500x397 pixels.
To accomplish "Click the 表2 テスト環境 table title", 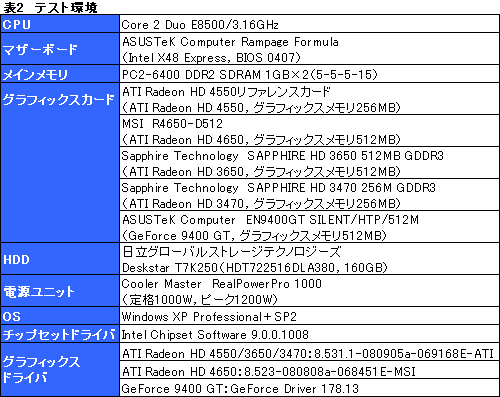I will pyautogui.click(x=50, y=7).
